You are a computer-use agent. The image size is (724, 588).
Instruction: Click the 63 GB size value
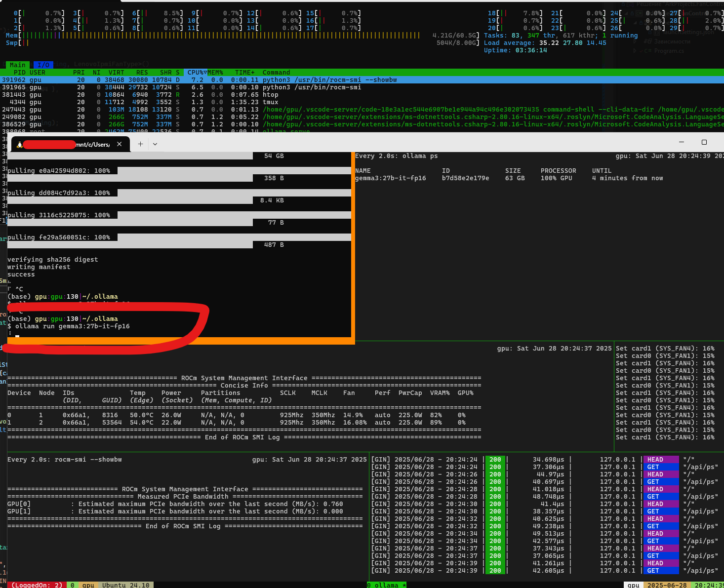(515, 178)
